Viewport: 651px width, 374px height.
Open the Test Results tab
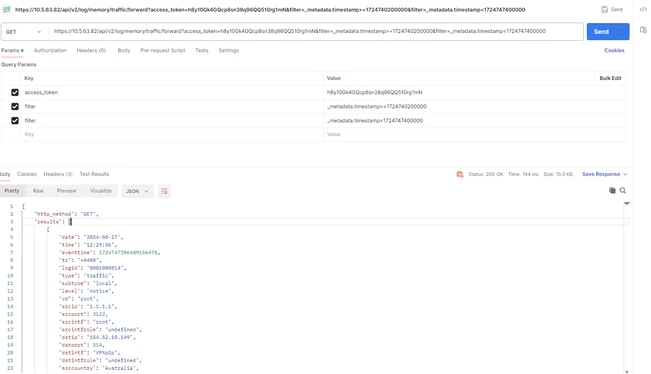coord(94,174)
